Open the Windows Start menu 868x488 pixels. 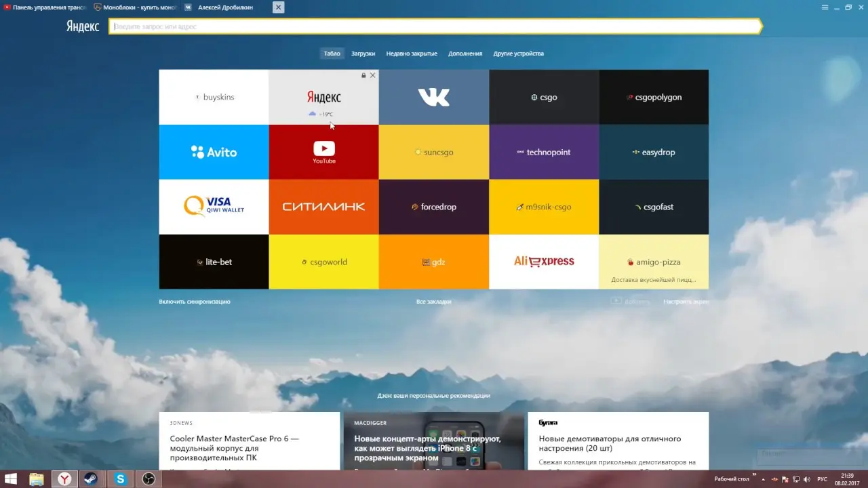tap(12, 479)
